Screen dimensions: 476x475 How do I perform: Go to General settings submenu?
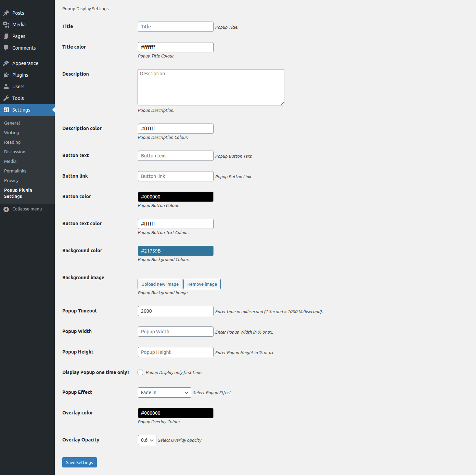[x=12, y=123]
